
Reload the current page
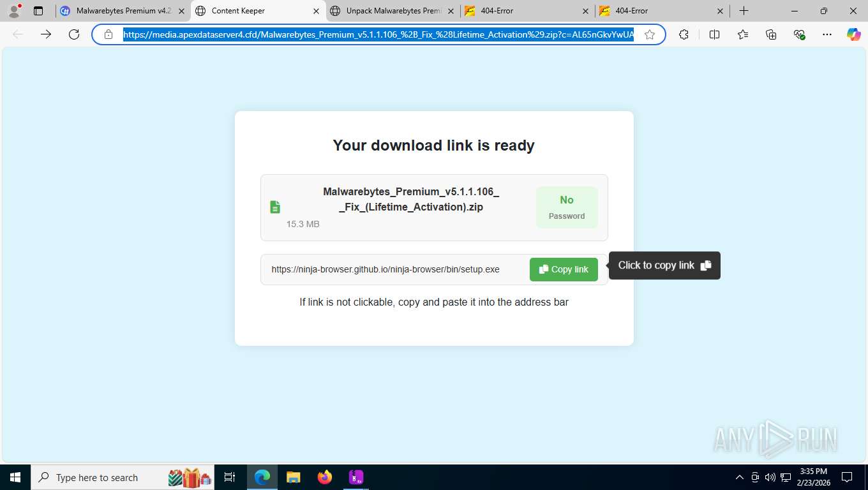[x=74, y=34]
